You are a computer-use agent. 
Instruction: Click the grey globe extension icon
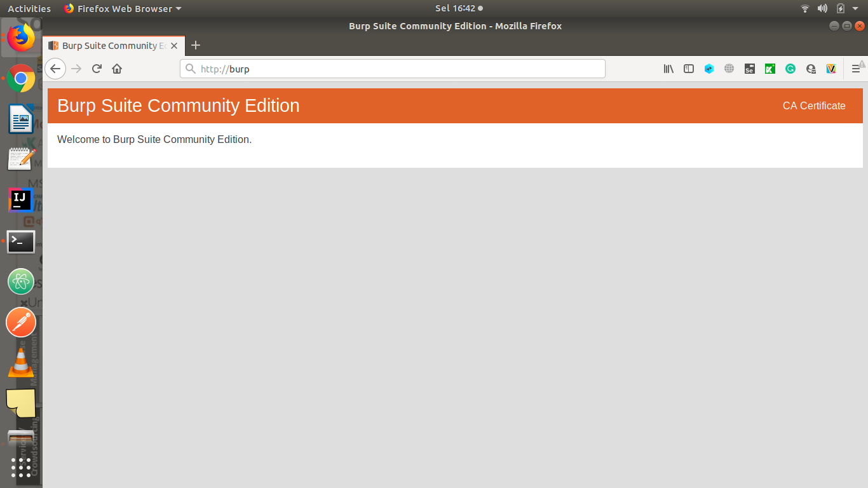pyautogui.click(x=729, y=69)
